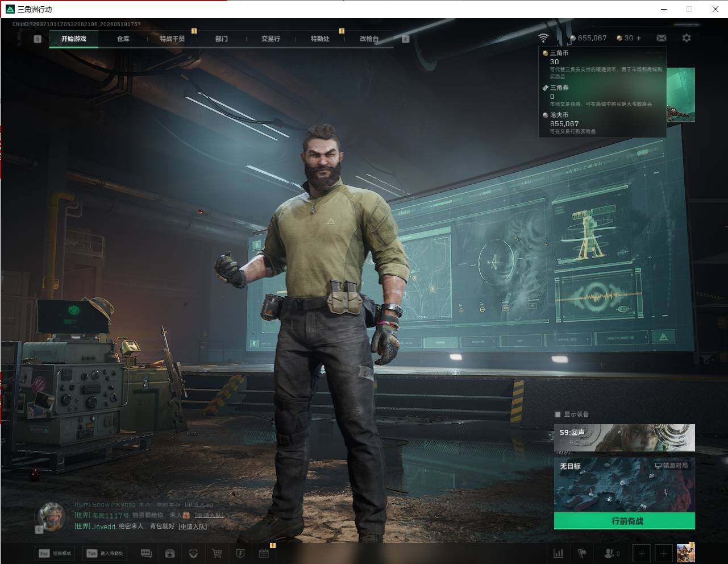Click the 三角币 30 balance in top bar

[625, 38]
